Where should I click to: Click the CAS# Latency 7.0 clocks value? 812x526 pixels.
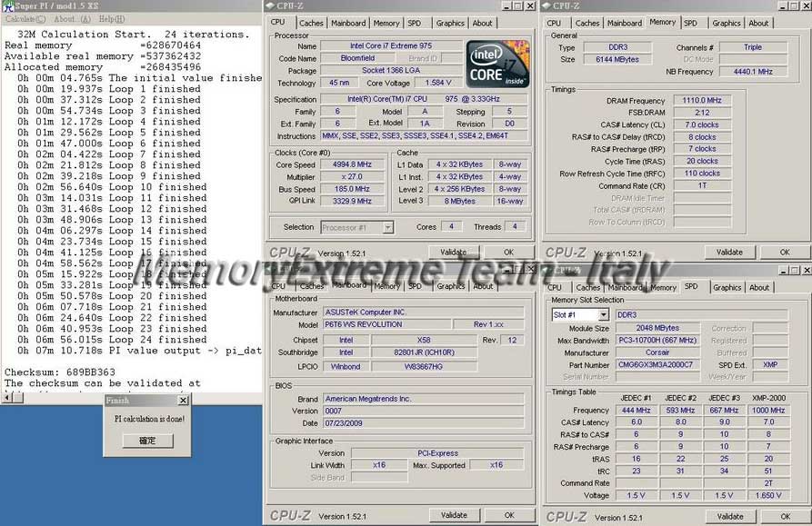click(x=702, y=124)
